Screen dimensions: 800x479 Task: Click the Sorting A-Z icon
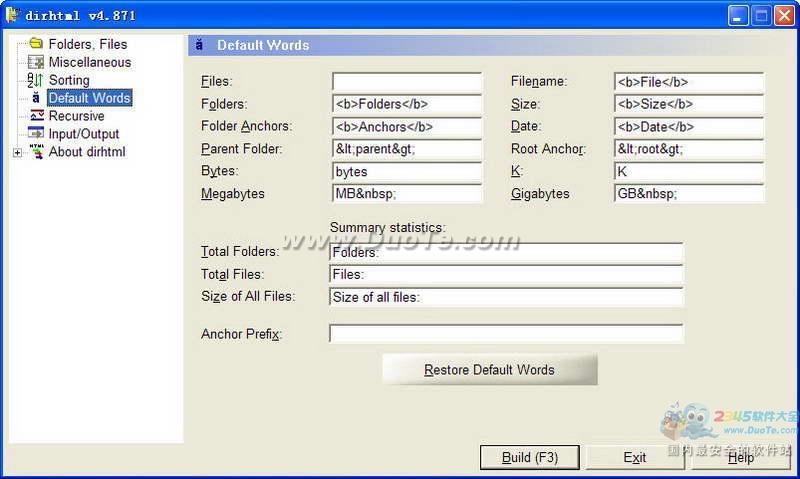tap(36, 80)
